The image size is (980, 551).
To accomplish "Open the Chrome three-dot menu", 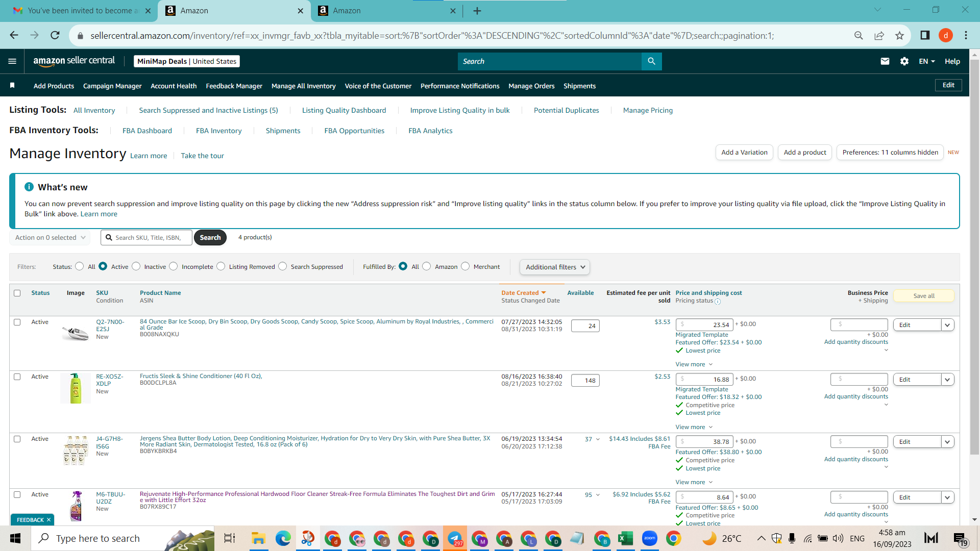I will pos(966,35).
